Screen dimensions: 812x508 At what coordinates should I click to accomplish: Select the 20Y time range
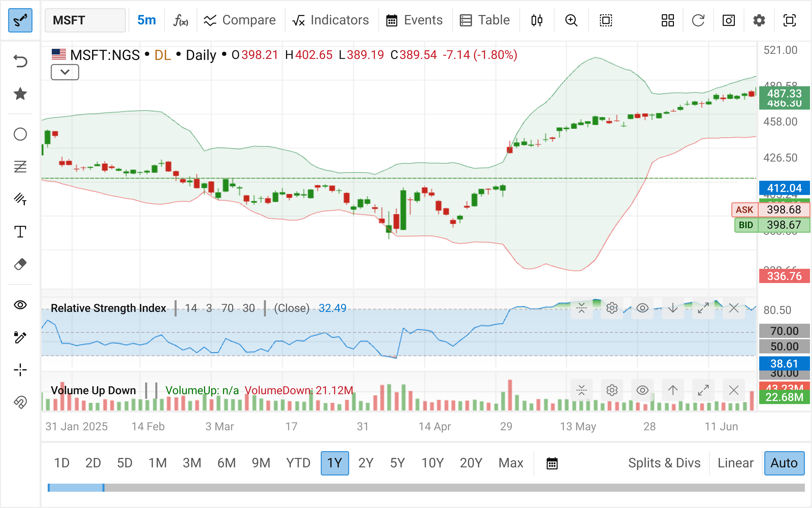471,463
